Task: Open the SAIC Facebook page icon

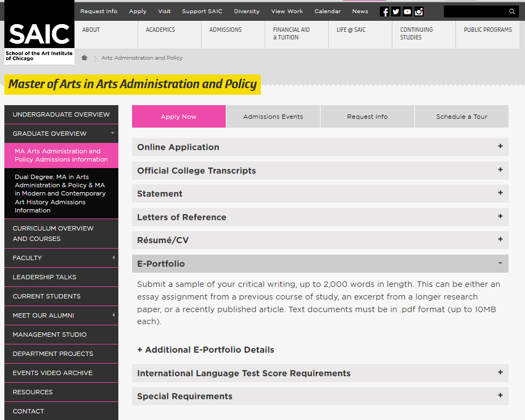Action: point(384,11)
